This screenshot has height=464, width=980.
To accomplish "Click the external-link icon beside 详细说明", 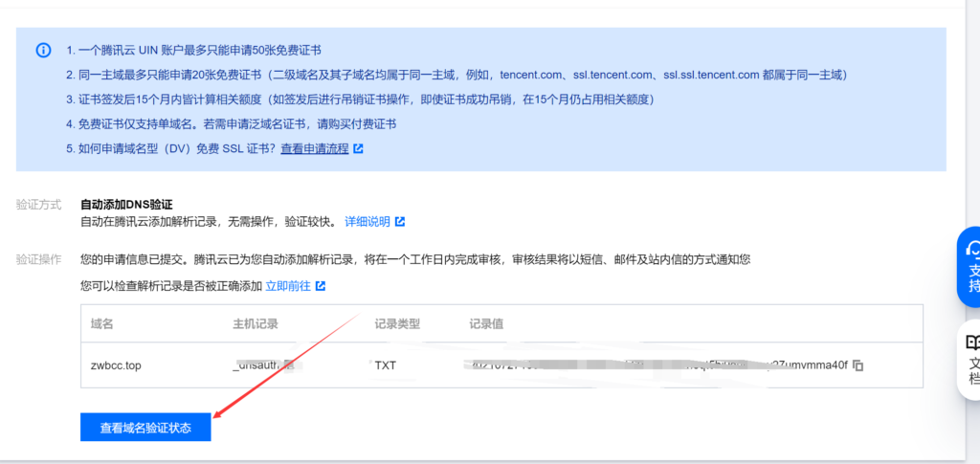I will point(400,222).
